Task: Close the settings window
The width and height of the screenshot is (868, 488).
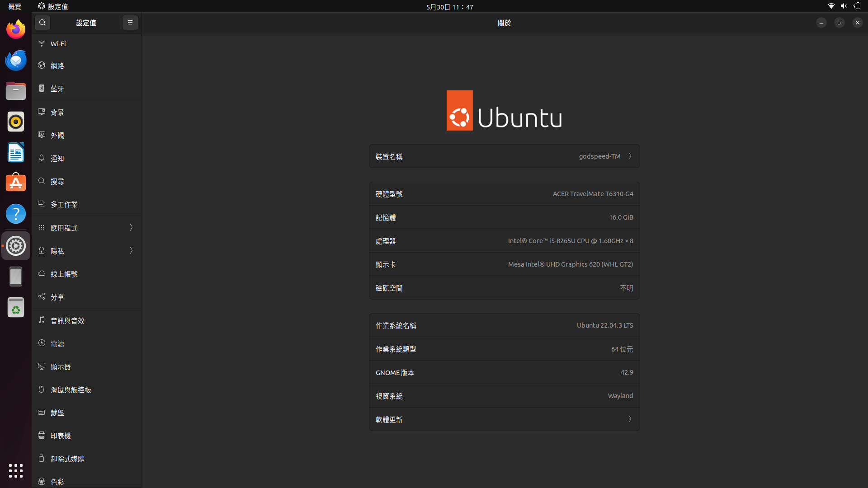Action: 858,23
